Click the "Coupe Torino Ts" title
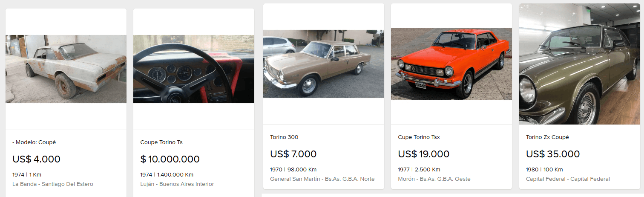644x197 pixels. coord(161,142)
